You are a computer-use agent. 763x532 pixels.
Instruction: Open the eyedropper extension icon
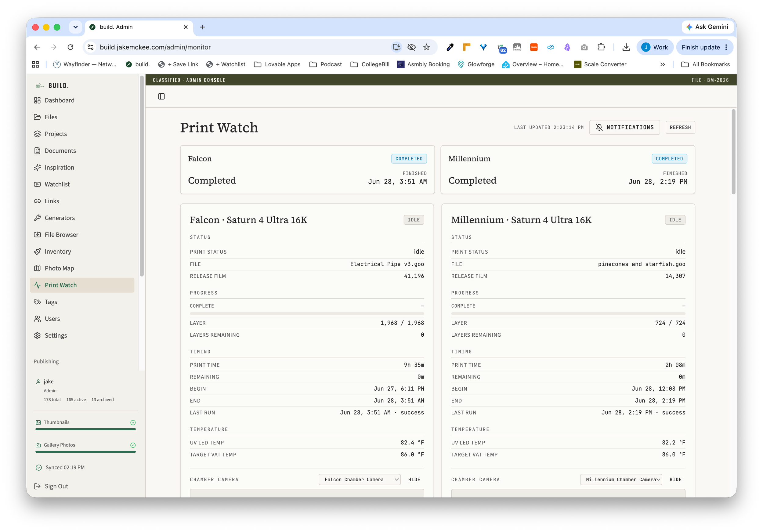(450, 47)
